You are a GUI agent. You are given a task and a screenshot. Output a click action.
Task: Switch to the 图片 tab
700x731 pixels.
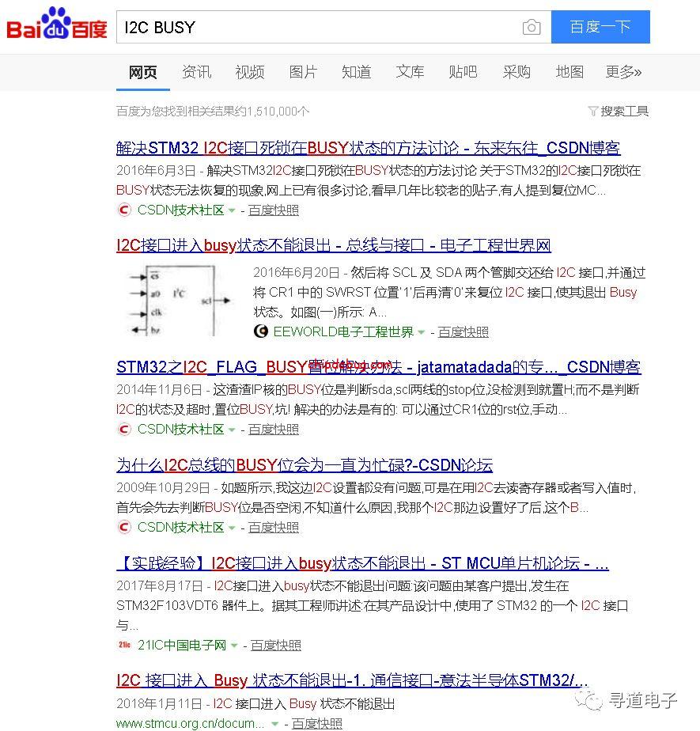(304, 72)
